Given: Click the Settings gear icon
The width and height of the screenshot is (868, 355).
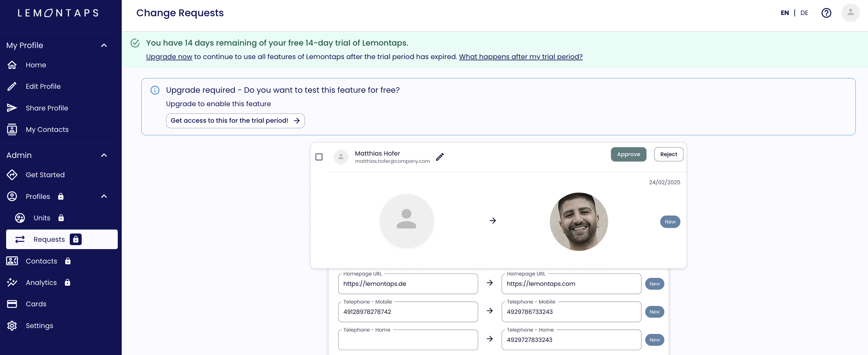Looking at the screenshot, I should [12, 325].
